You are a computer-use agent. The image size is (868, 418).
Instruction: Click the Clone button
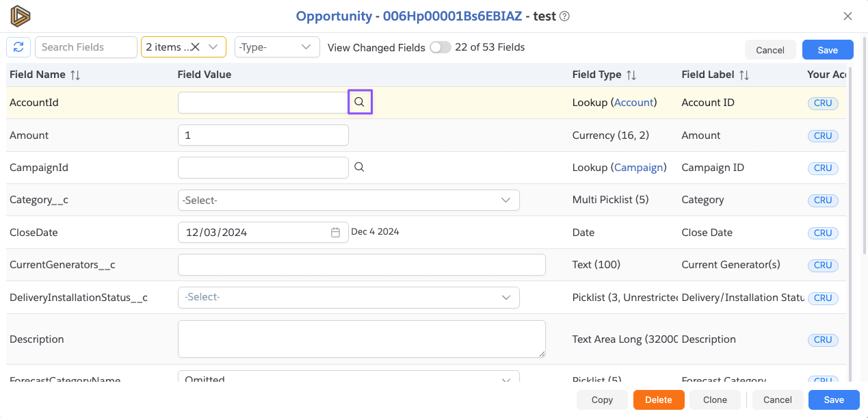(715, 400)
